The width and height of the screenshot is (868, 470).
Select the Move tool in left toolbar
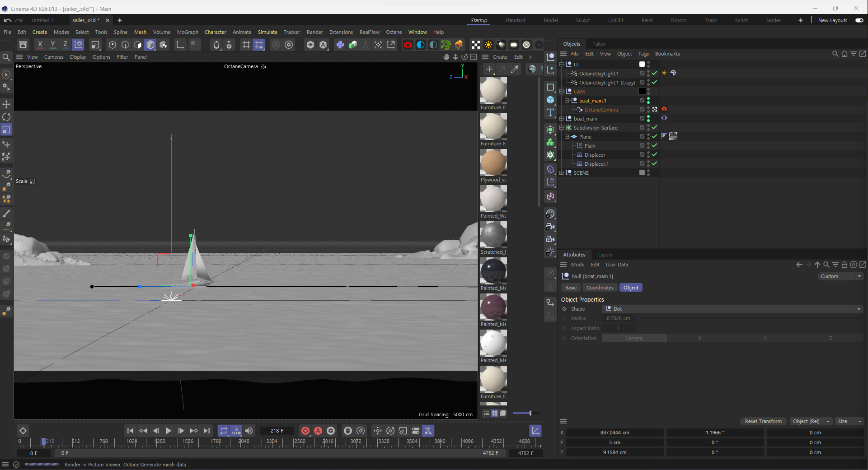6,104
